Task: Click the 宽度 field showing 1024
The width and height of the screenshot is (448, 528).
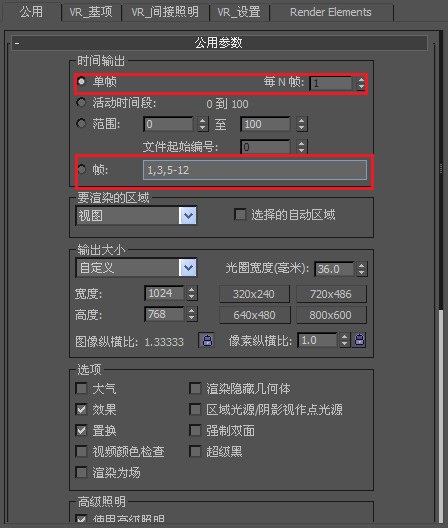Action: (x=164, y=293)
